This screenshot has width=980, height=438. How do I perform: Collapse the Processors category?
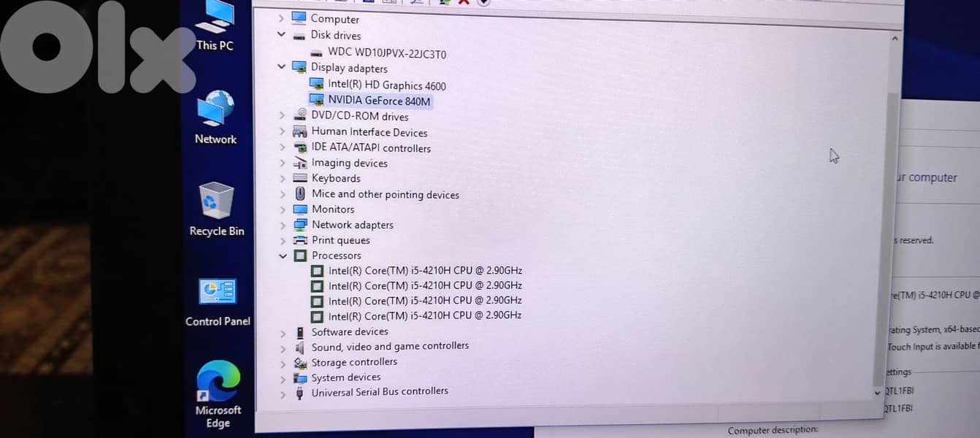pyautogui.click(x=283, y=255)
